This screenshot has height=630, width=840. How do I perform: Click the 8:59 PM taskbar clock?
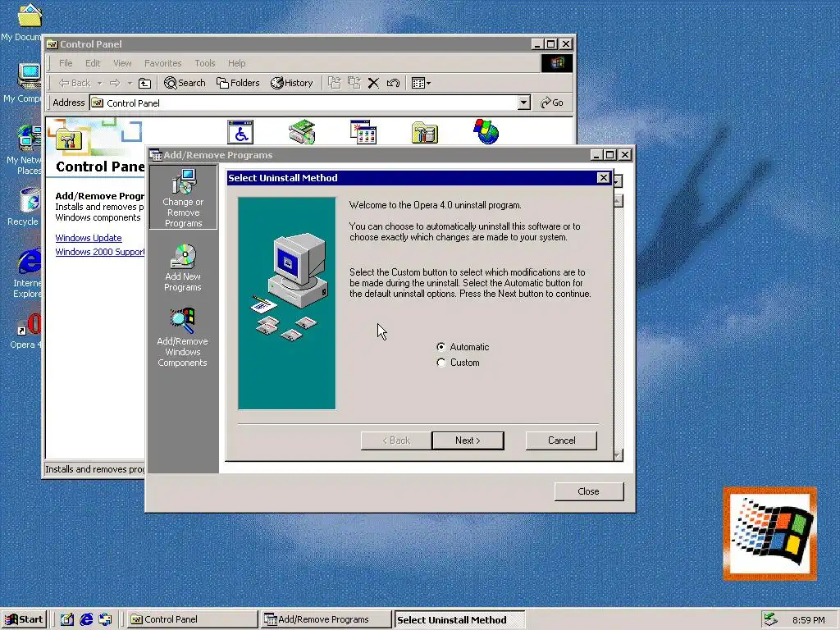[x=808, y=620]
